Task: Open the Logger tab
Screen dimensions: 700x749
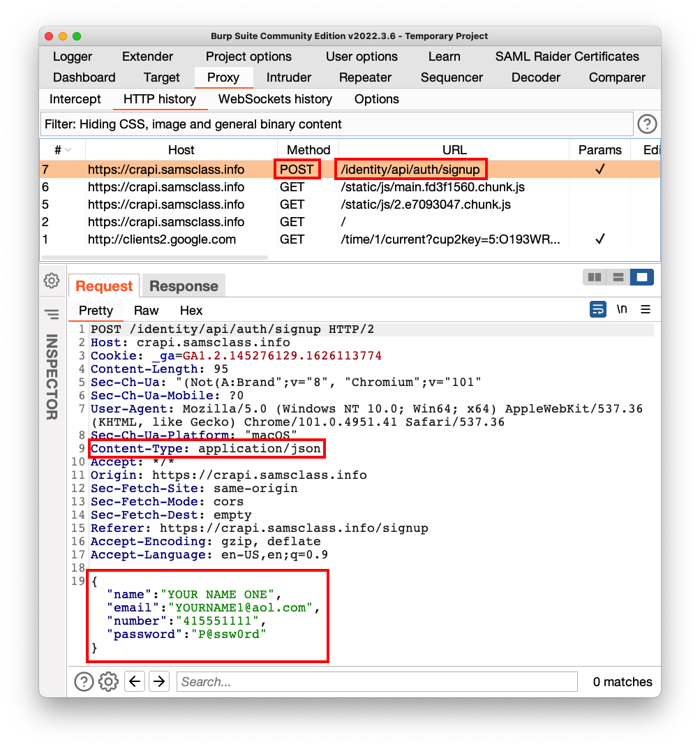Action: pyautogui.click(x=73, y=57)
